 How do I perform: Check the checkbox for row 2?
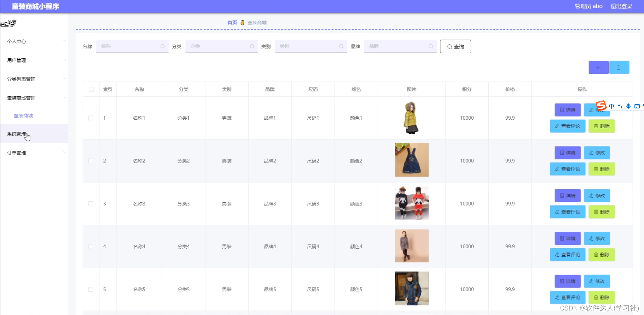(91, 161)
